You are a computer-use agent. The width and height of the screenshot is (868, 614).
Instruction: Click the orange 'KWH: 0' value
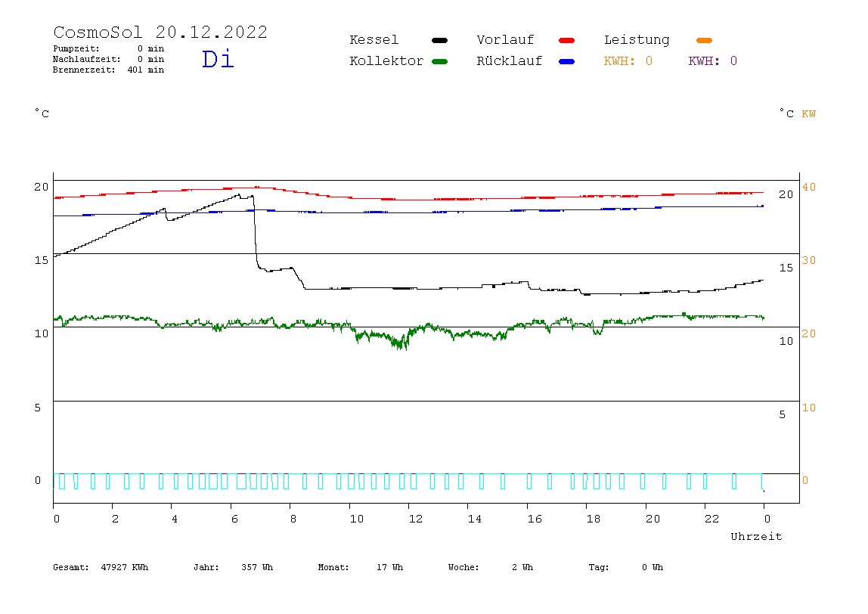click(x=628, y=61)
